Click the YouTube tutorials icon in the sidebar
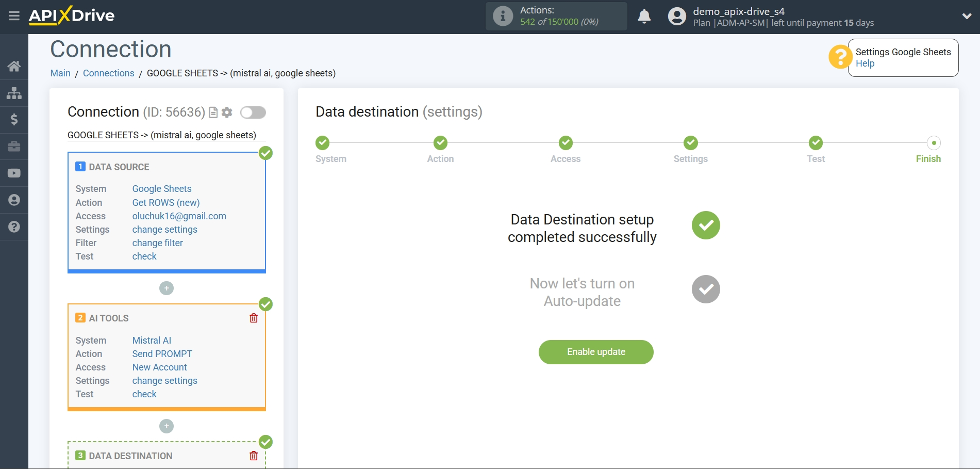Image resolution: width=980 pixels, height=469 pixels. coord(14,173)
